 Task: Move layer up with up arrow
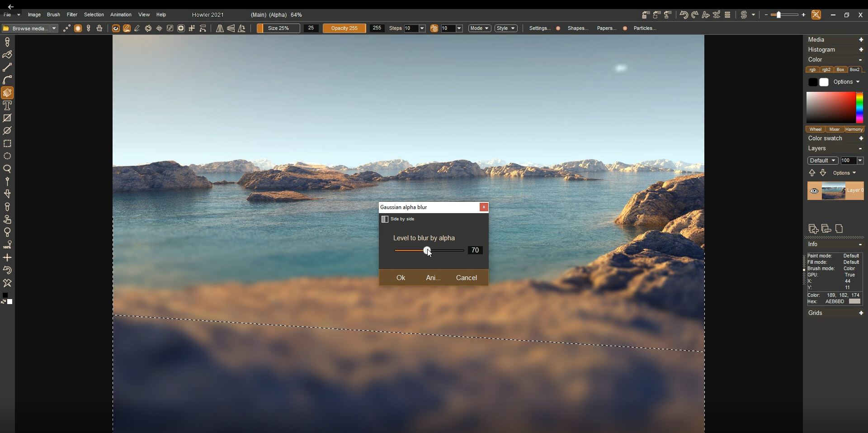[812, 173]
